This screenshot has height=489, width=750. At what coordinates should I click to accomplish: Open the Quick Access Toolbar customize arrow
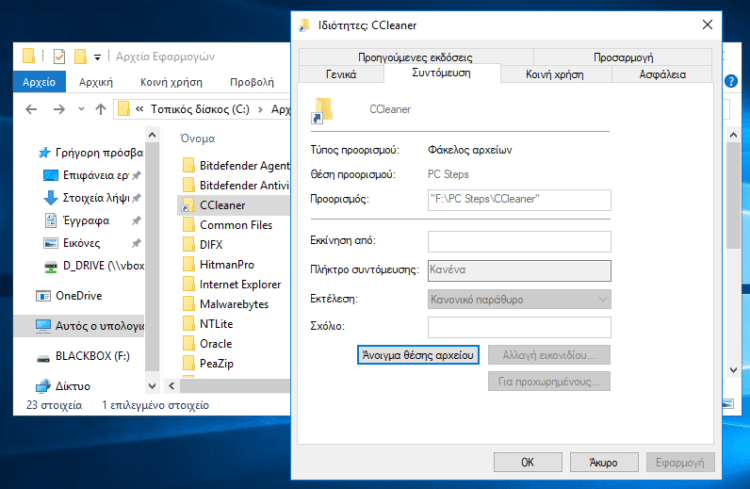click(x=97, y=57)
